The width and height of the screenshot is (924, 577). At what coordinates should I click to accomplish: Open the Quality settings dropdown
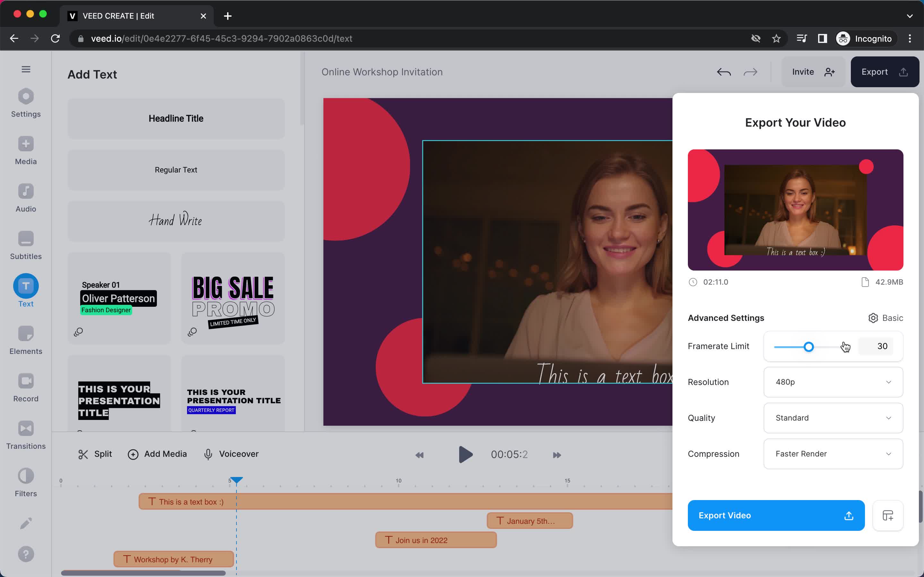(x=833, y=417)
